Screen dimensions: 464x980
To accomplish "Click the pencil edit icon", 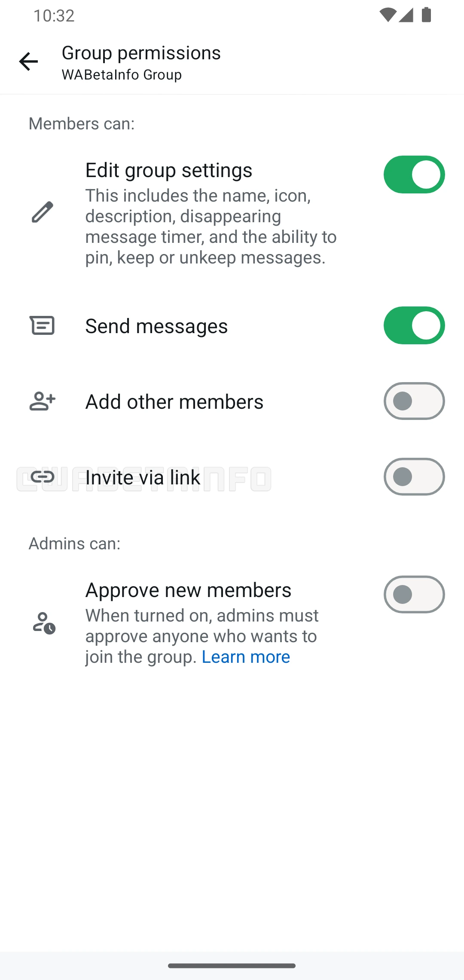I will point(42,212).
